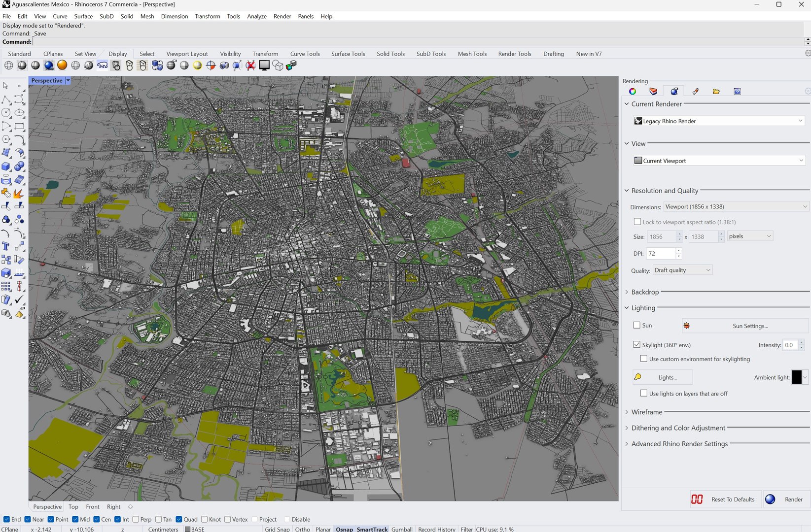Select the polar bear Arctic display mode icon
The width and height of the screenshot is (811, 532).
click(102, 65)
